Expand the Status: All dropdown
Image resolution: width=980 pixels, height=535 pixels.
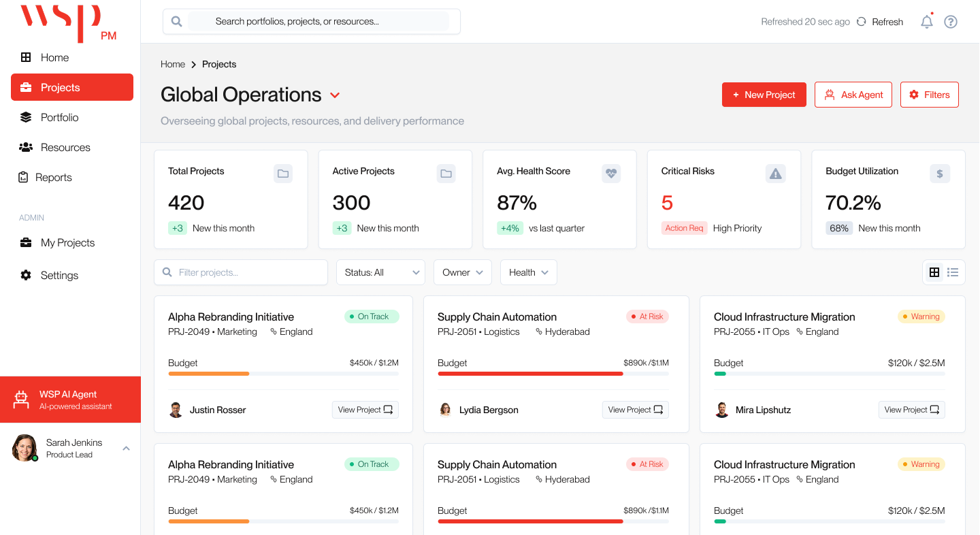point(380,272)
